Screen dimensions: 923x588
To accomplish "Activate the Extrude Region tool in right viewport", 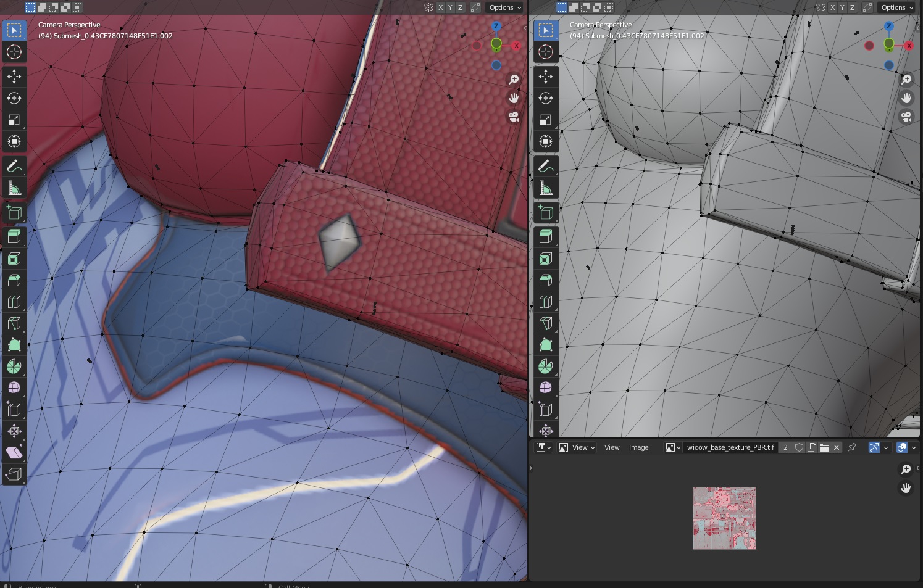I will point(546,236).
